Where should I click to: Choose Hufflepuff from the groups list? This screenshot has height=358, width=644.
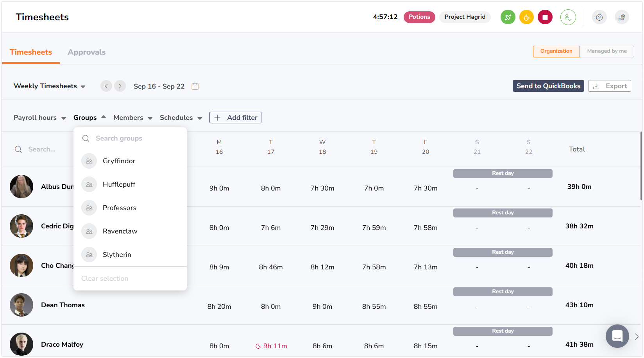point(130,184)
